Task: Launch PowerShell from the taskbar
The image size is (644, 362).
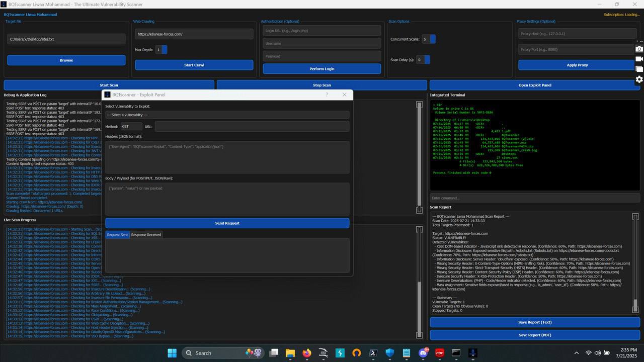Action: tap(373, 353)
